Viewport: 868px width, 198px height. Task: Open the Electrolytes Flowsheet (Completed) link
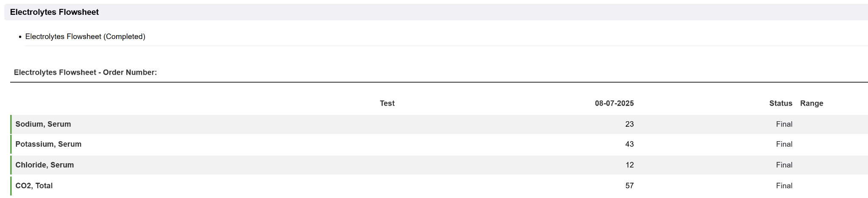(x=85, y=37)
